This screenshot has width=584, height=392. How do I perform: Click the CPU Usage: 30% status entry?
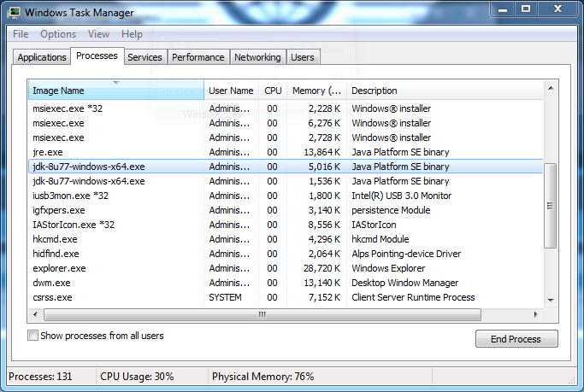pos(137,377)
